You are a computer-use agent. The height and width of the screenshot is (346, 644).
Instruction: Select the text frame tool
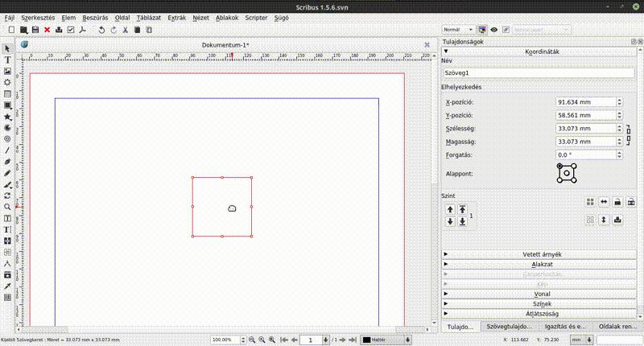tap(7, 60)
